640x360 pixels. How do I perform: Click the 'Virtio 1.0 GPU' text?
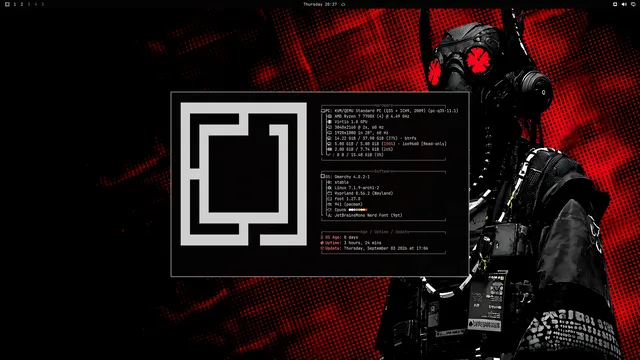[351, 122]
